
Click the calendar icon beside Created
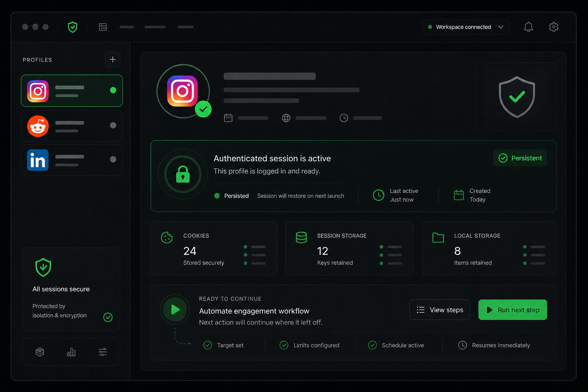click(459, 195)
